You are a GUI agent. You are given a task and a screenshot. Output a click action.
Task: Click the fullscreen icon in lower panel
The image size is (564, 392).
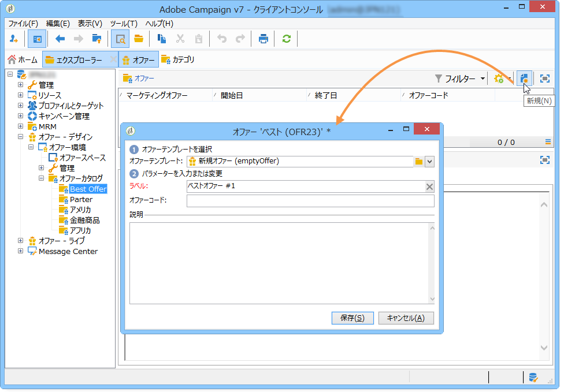click(x=545, y=160)
